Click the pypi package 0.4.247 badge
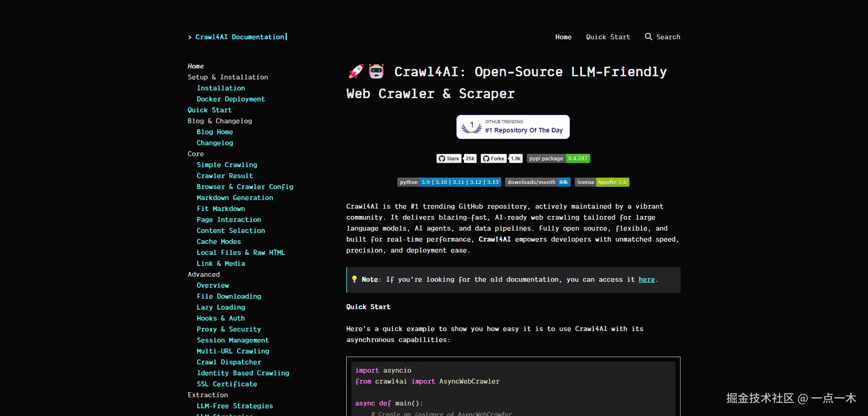 [558, 158]
